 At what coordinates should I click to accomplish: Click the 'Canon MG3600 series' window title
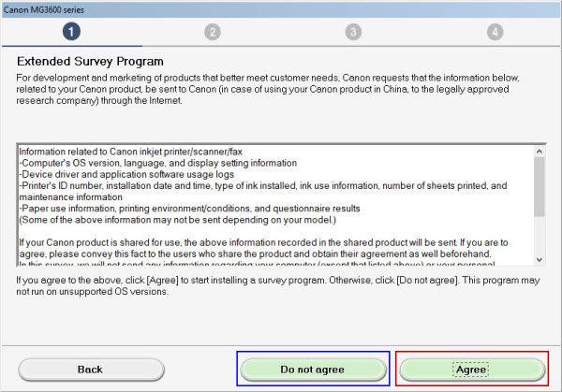coord(44,9)
